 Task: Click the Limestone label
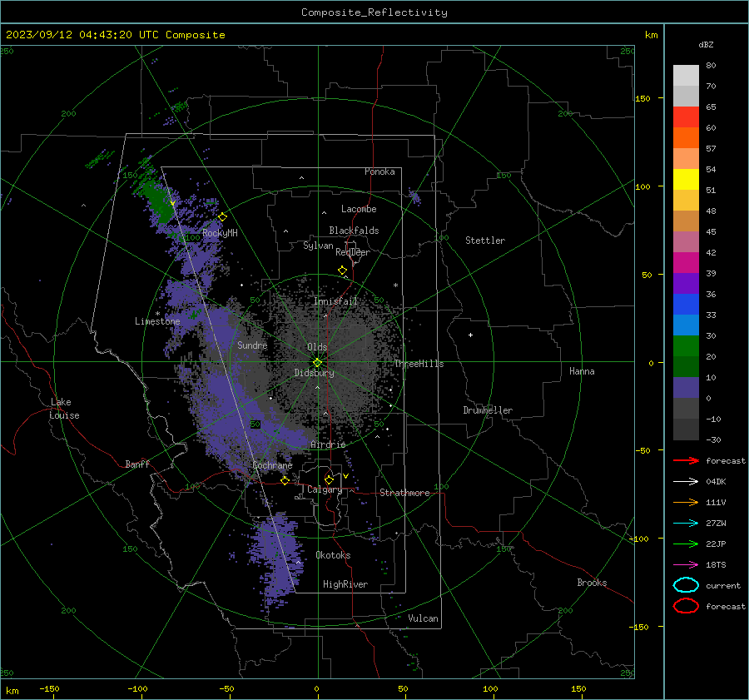coord(157,321)
